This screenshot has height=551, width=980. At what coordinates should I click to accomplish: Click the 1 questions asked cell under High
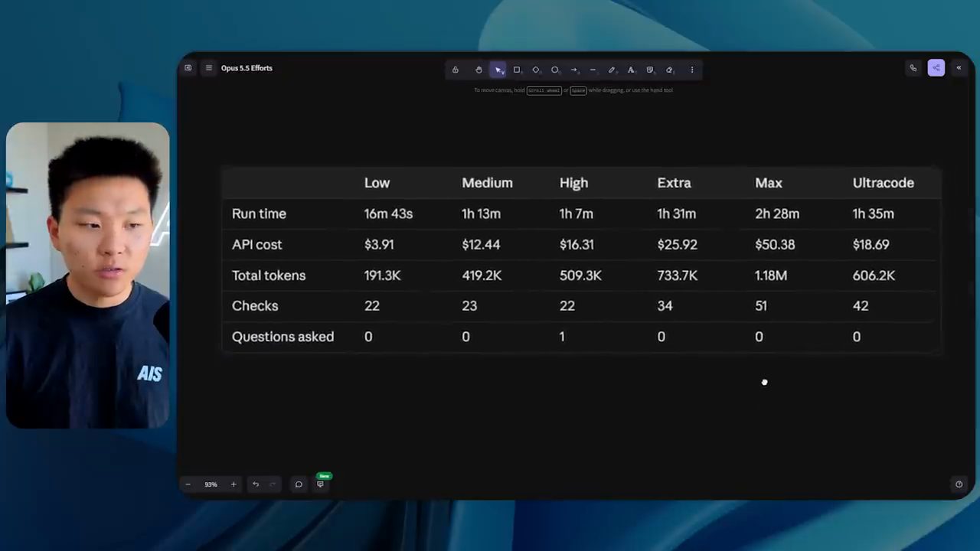pyautogui.click(x=562, y=337)
